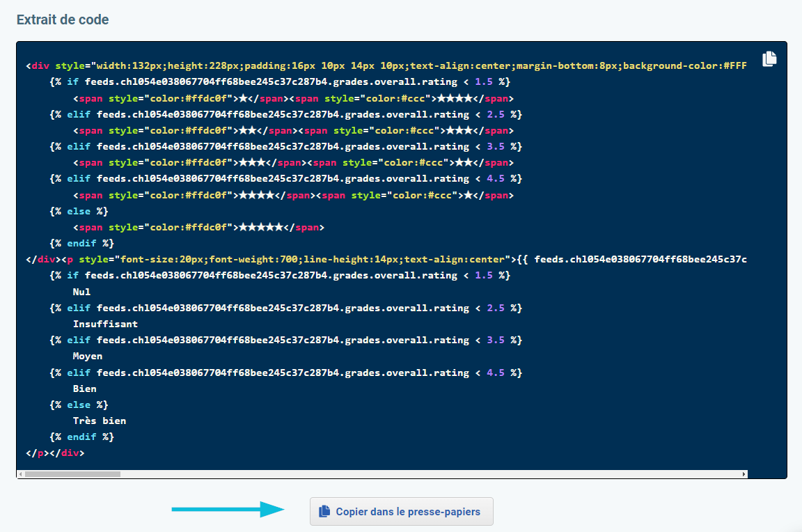Click the scrollbar right arrow
Image resolution: width=802 pixels, height=532 pixels.
[x=744, y=474]
